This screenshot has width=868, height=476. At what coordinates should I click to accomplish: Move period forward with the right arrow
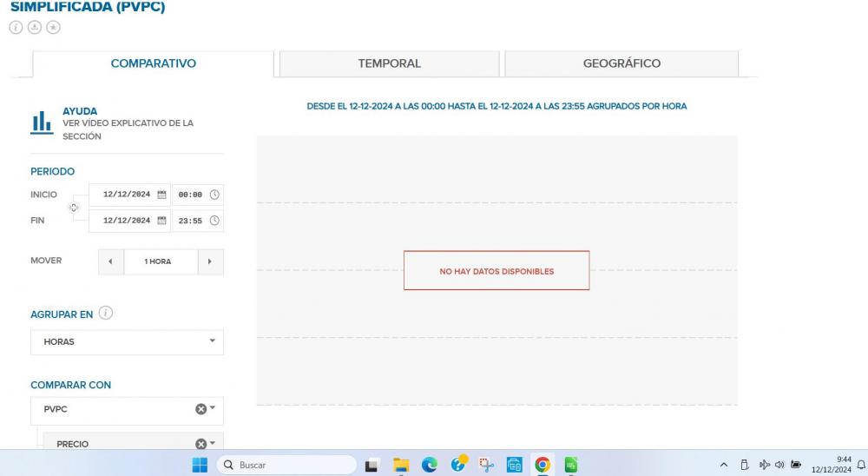[210, 261]
